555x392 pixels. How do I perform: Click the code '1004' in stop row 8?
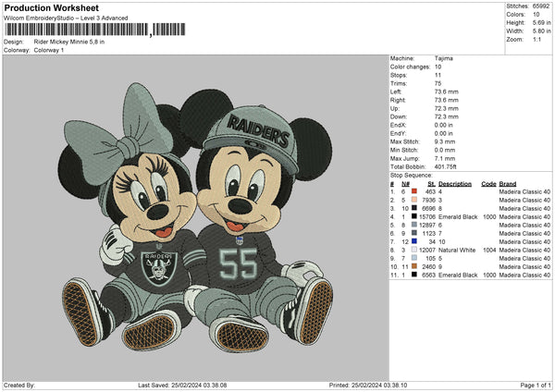[x=489, y=250]
